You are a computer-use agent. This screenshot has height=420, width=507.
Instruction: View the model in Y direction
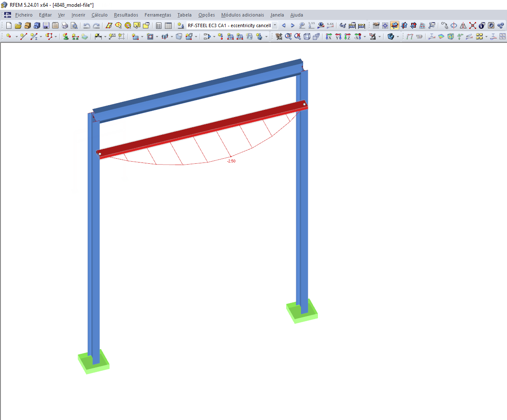(x=338, y=36)
